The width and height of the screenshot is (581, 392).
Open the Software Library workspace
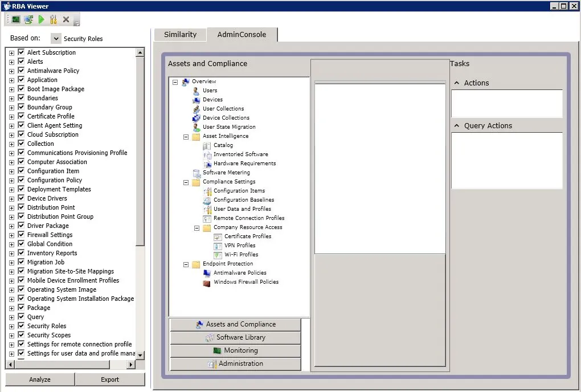click(235, 337)
